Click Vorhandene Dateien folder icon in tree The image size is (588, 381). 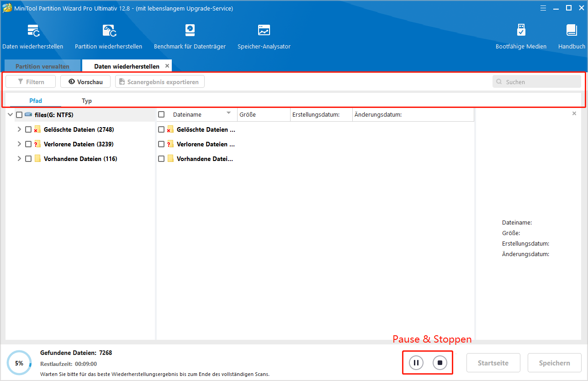point(37,159)
